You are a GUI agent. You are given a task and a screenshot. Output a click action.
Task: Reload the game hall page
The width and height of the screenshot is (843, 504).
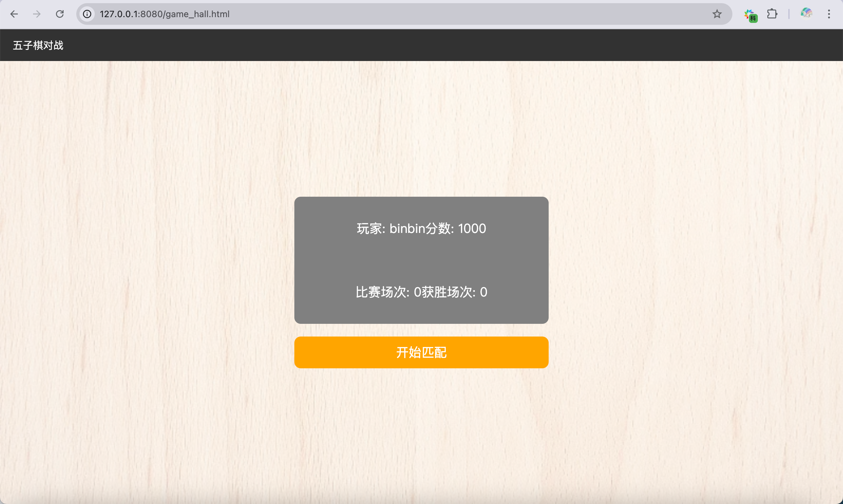click(60, 14)
